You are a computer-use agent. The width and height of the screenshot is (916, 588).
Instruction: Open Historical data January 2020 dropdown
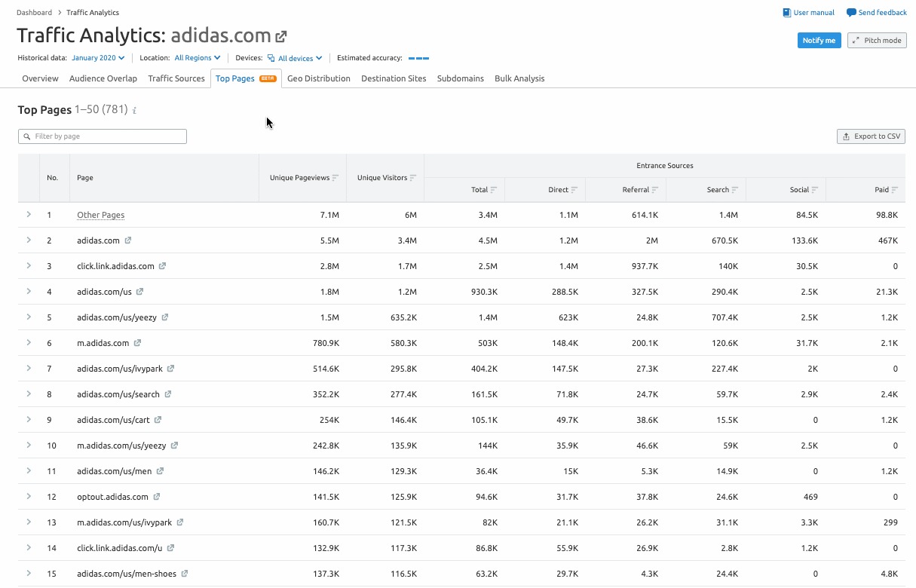pos(99,57)
